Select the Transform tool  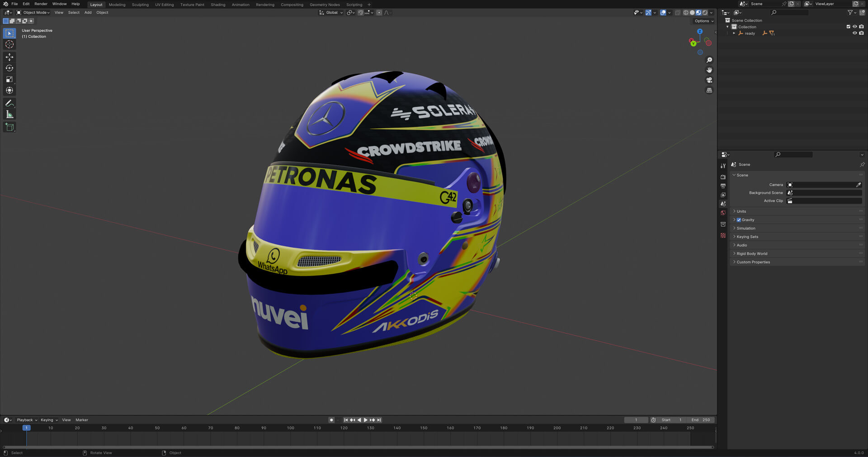(x=9, y=90)
